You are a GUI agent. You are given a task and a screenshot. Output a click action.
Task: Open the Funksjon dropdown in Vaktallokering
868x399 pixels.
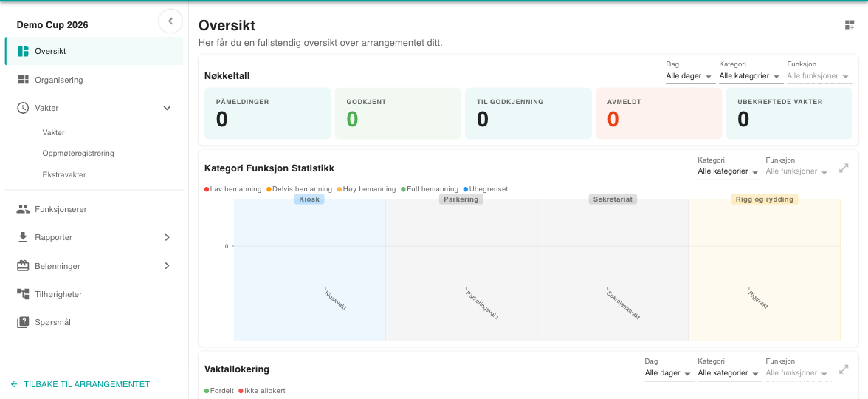pyautogui.click(x=799, y=374)
